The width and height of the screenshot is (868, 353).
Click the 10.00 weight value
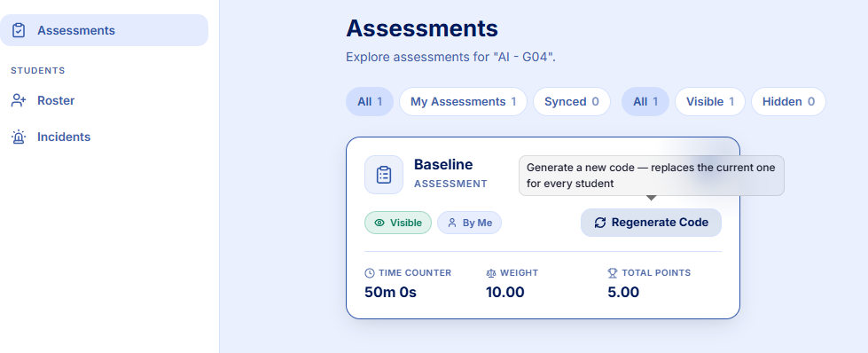[x=504, y=292]
